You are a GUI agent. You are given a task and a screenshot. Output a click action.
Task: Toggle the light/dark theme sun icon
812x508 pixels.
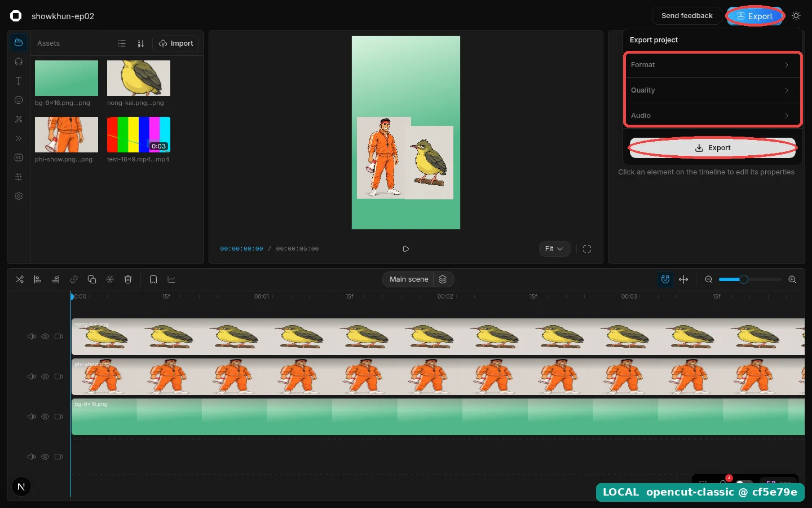click(796, 16)
